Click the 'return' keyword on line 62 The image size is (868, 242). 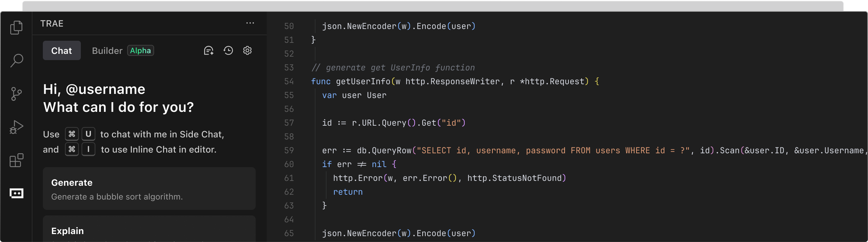348,192
